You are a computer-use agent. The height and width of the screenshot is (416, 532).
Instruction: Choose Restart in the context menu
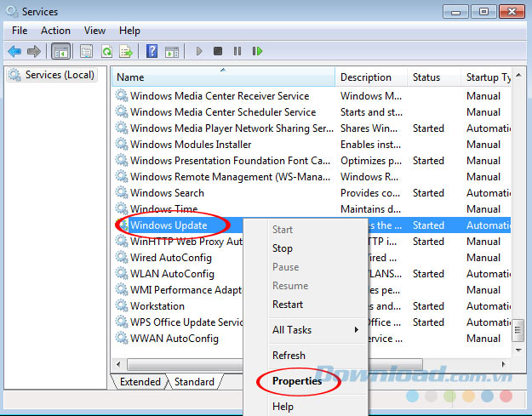click(x=306, y=304)
